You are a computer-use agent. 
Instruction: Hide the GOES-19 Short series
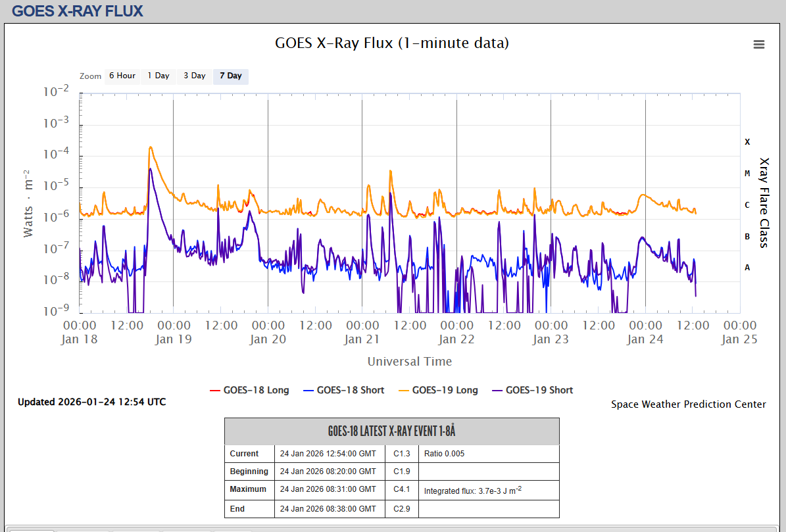click(x=539, y=390)
